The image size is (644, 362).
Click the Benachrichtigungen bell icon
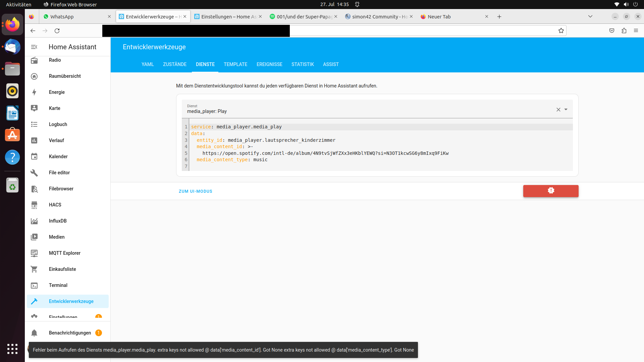(x=34, y=333)
